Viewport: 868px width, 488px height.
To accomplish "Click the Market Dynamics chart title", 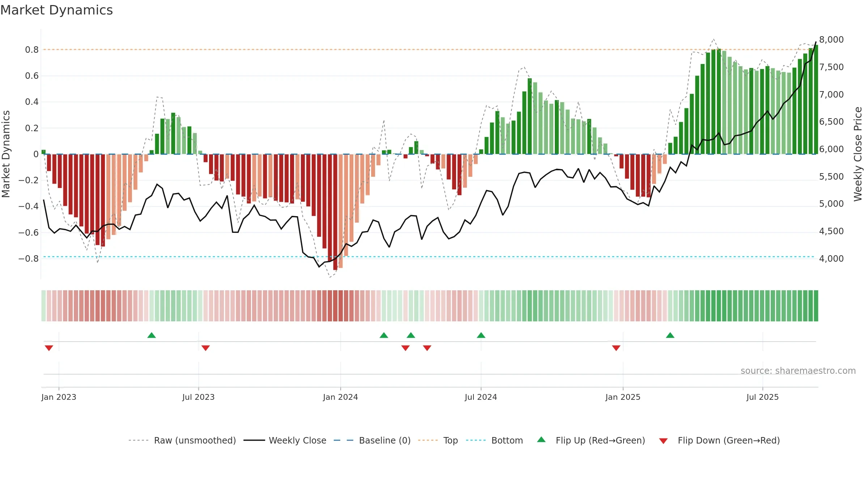I will tap(57, 10).
